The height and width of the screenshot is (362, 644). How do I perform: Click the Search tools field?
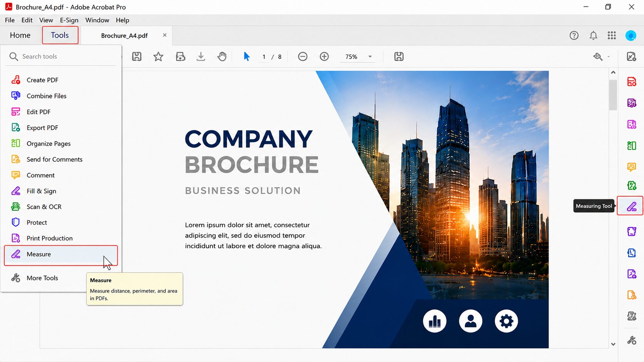tap(62, 57)
